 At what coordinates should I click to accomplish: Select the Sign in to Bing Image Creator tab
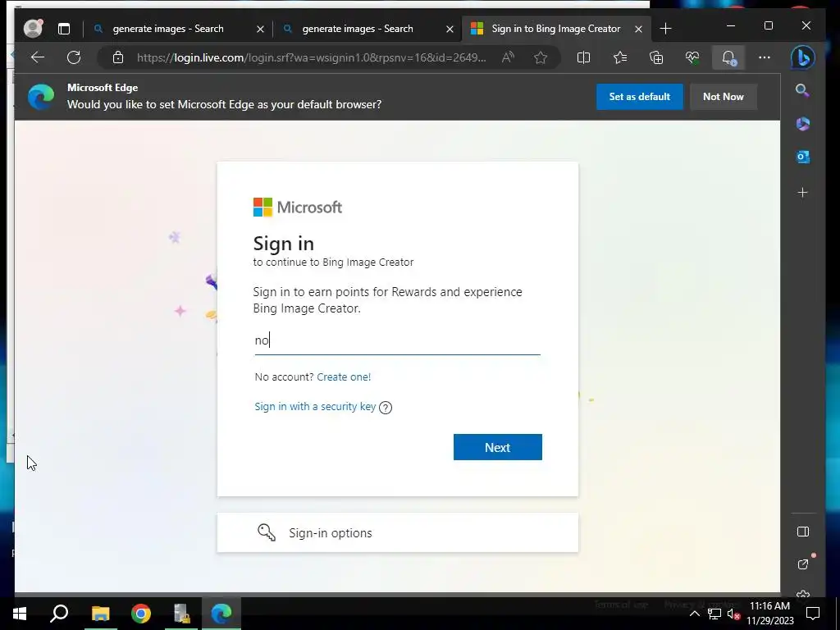coord(555,29)
